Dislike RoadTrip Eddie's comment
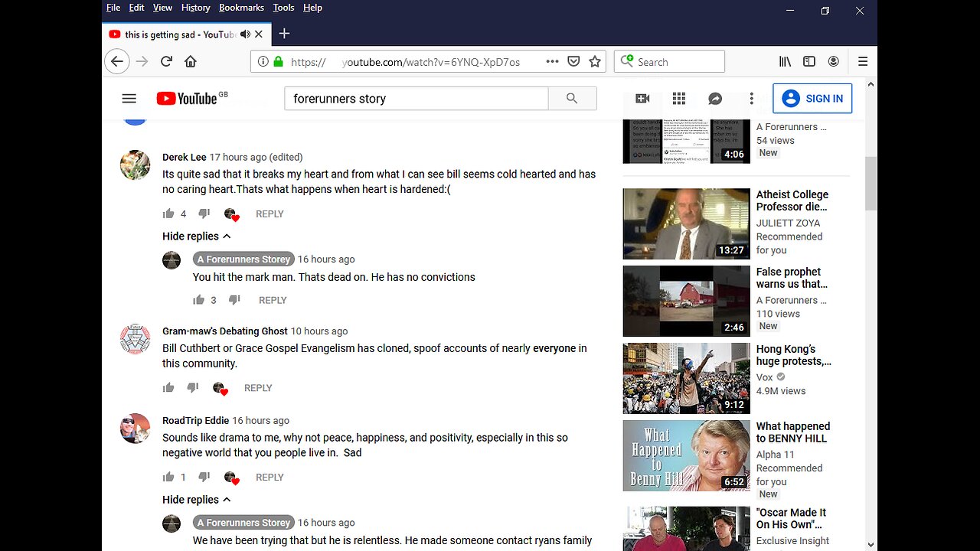Image resolution: width=980 pixels, height=551 pixels. click(204, 478)
